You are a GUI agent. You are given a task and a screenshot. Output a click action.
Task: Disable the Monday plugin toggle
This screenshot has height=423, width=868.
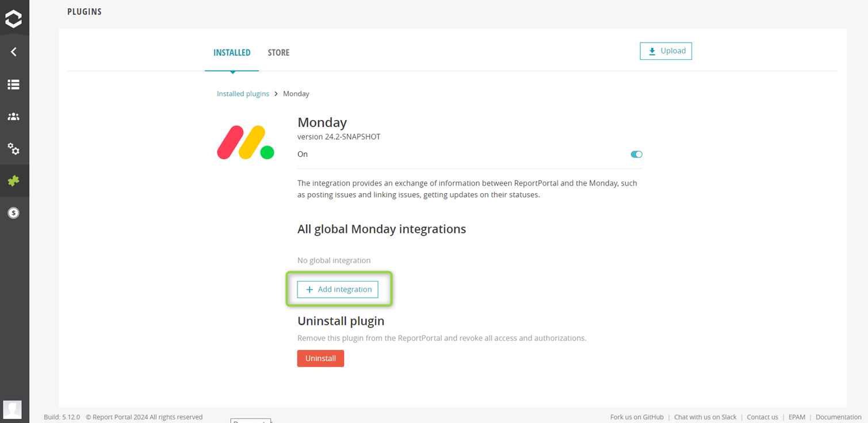pos(636,154)
